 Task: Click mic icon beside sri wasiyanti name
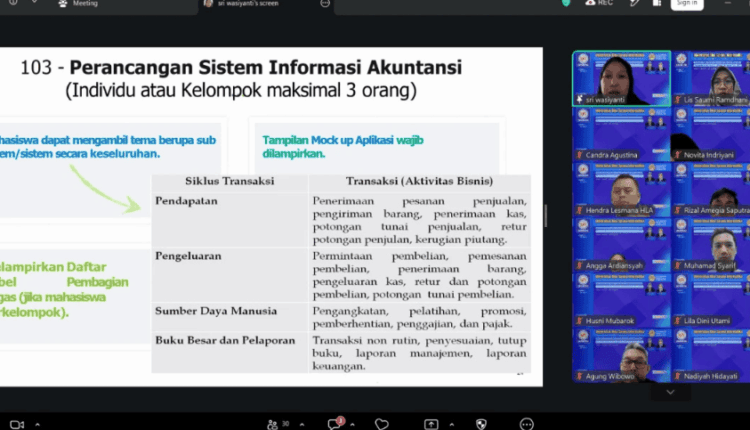(x=580, y=99)
